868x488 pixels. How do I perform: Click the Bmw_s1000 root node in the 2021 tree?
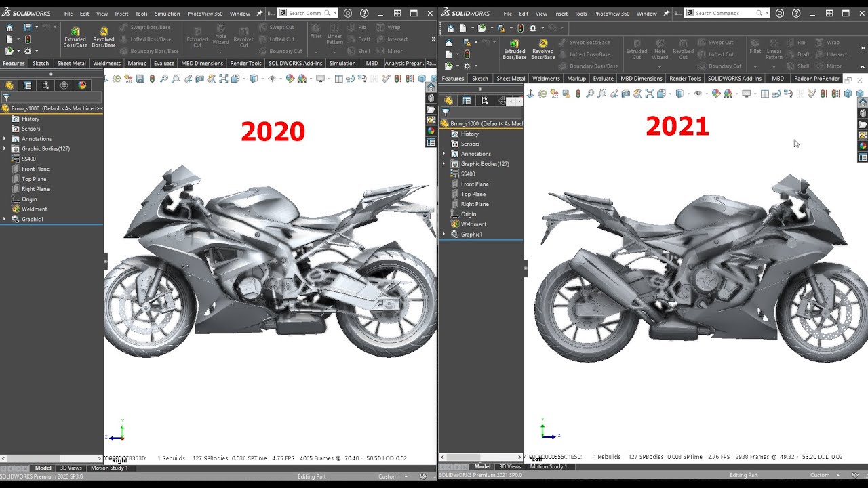[x=481, y=123]
